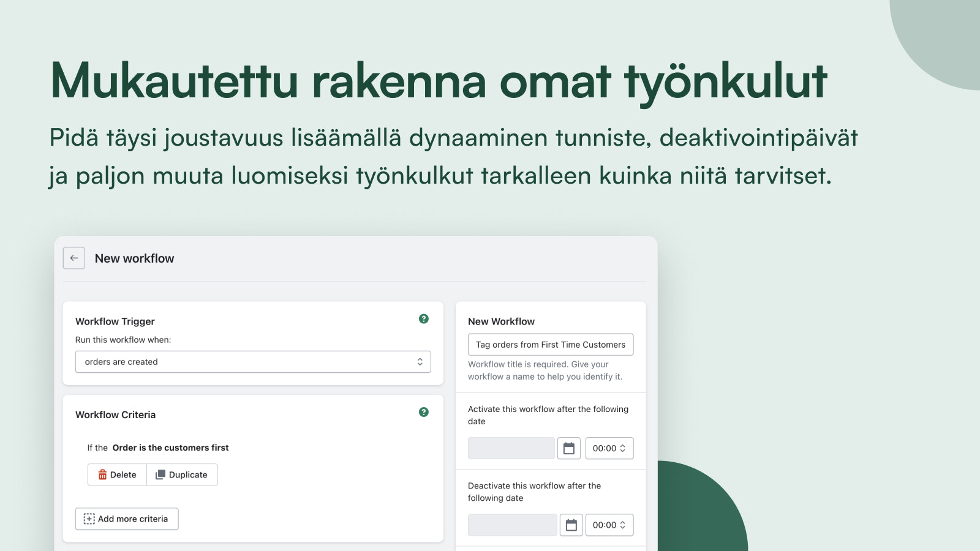980x551 pixels.
Task: Click the 'Workflow Criteria' section title
Action: pyautogui.click(x=115, y=414)
